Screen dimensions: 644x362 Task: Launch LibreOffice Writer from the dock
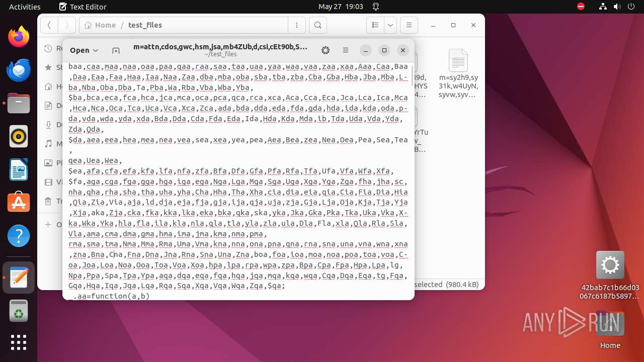[x=19, y=170]
